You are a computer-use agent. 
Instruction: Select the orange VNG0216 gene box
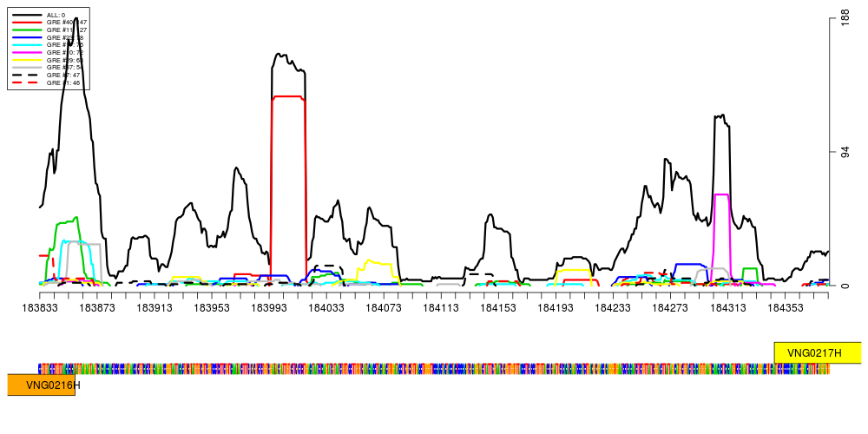click(41, 385)
